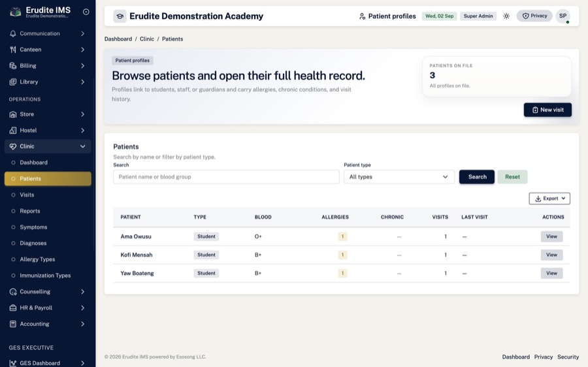Image resolution: width=588 pixels, height=367 pixels.
Task: Click the footer Dashboard link
Action: click(515, 357)
